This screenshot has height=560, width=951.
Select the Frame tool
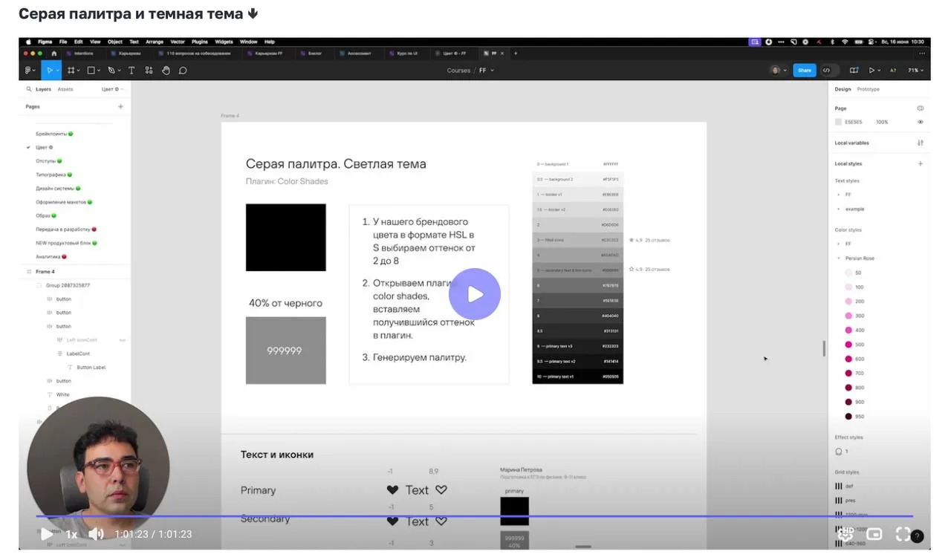71,70
